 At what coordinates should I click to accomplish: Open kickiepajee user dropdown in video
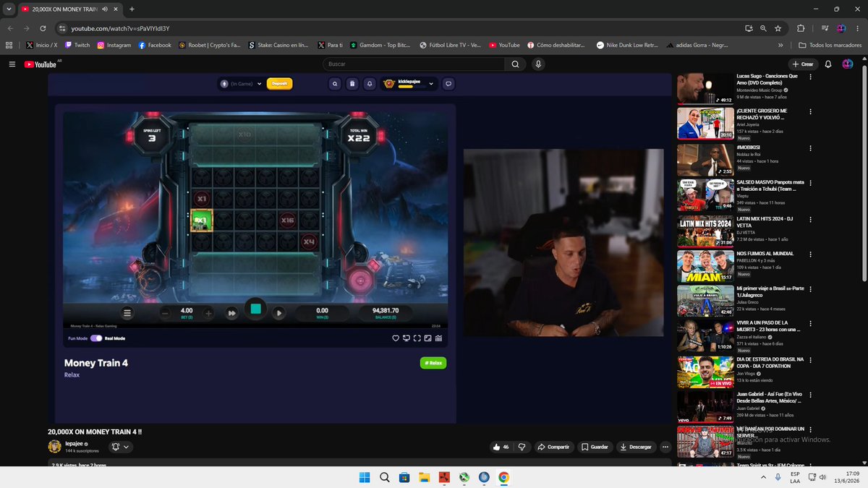point(410,83)
